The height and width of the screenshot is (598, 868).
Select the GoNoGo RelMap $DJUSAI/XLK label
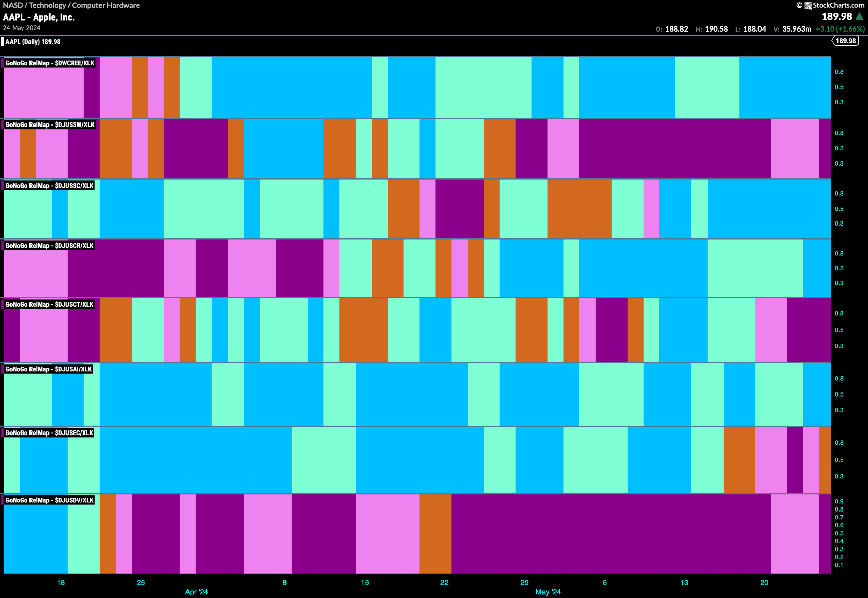49,369
